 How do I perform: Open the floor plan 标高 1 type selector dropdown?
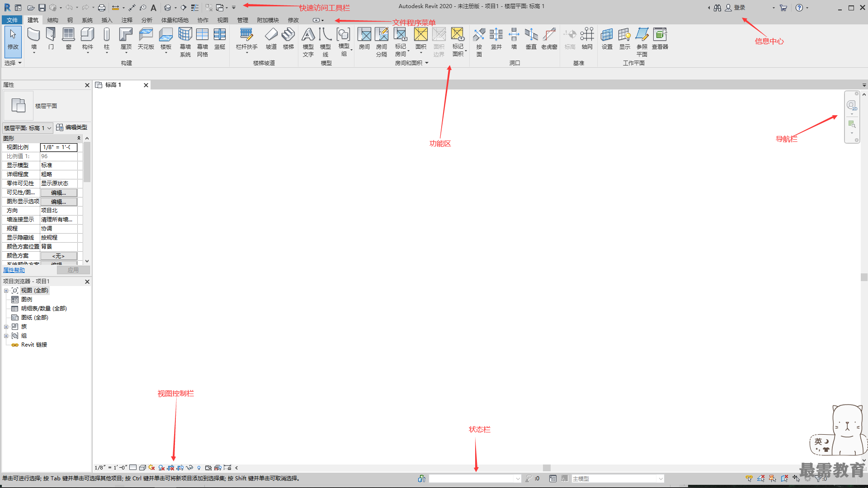28,128
